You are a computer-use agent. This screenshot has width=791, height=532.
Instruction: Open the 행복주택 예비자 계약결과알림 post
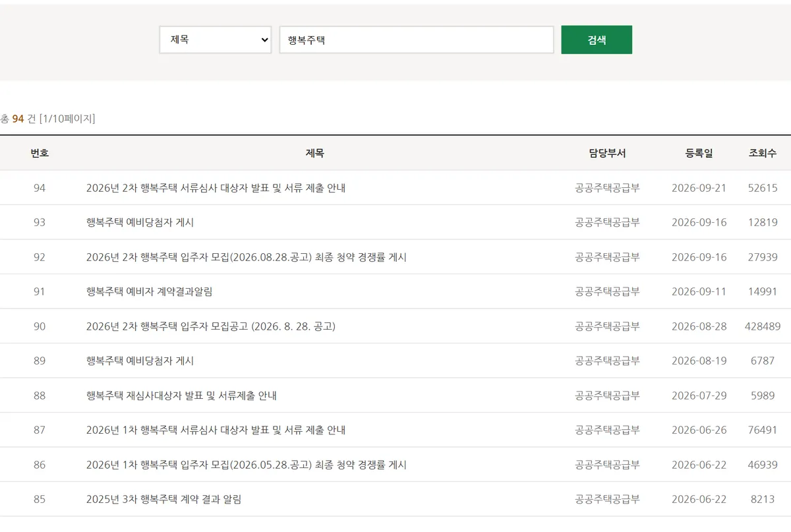click(x=149, y=291)
